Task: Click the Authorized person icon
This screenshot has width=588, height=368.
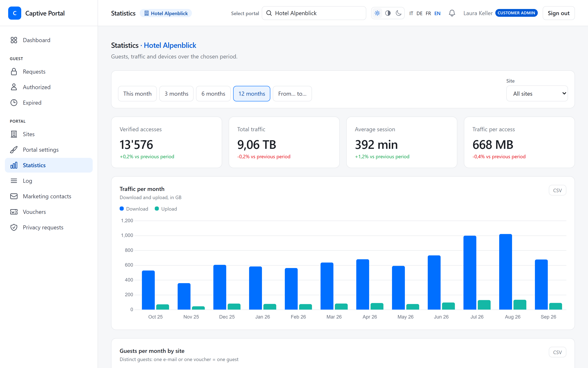Action: [14, 87]
